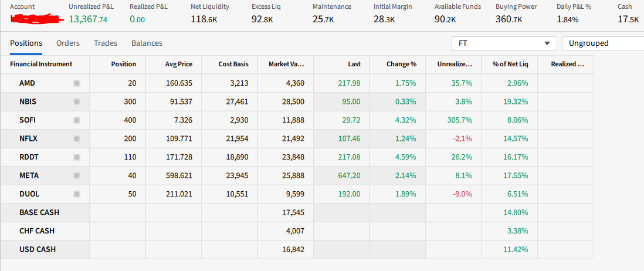Click NBIS market value 28,500
Image resolution: width=644 pixels, height=271 pixels.
[x=294, y=102]
